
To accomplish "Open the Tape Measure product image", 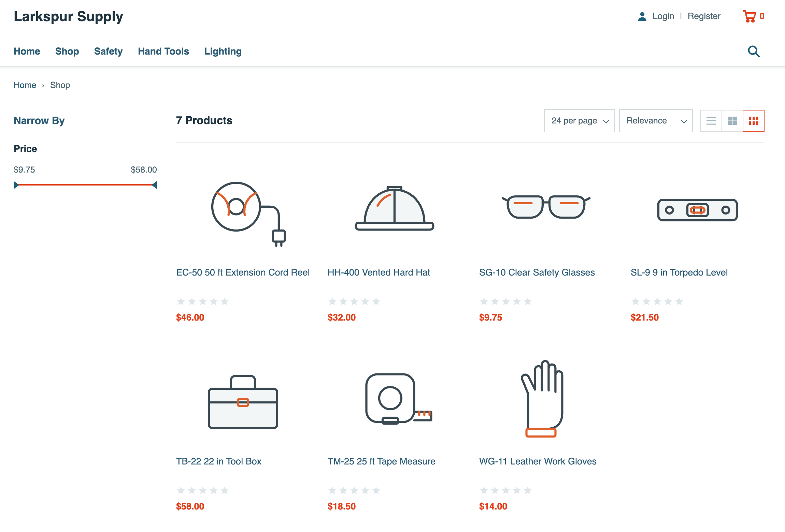I will point(399,399).
